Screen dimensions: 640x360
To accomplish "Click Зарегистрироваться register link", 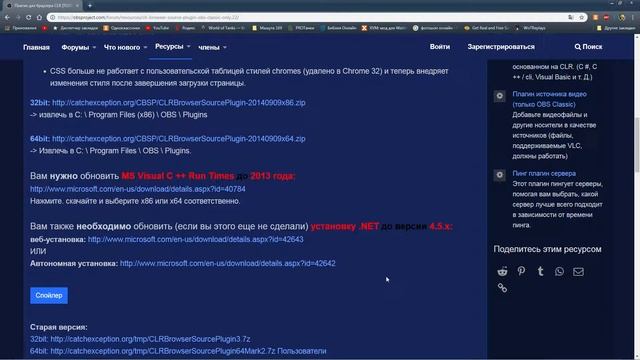I will (x=501, y=47).
